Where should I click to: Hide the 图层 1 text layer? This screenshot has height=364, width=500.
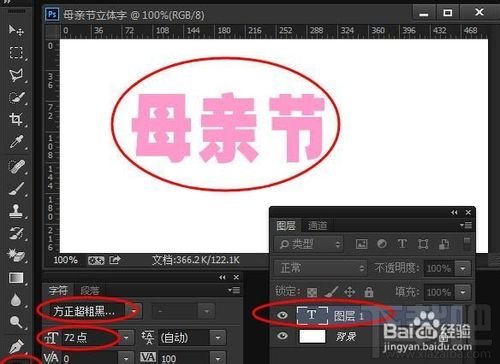point(283,315)
